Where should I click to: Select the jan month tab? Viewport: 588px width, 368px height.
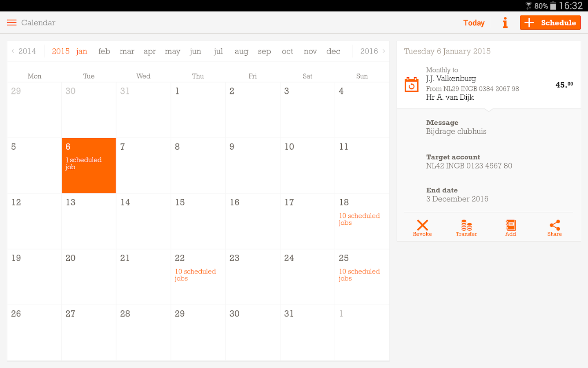pos(82,52)
